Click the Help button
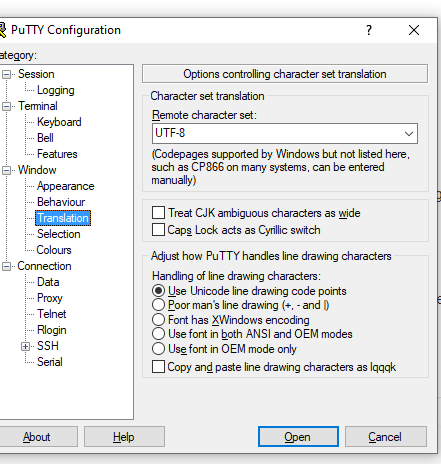Viewport: 441px width, 464px height. [124, 437]
